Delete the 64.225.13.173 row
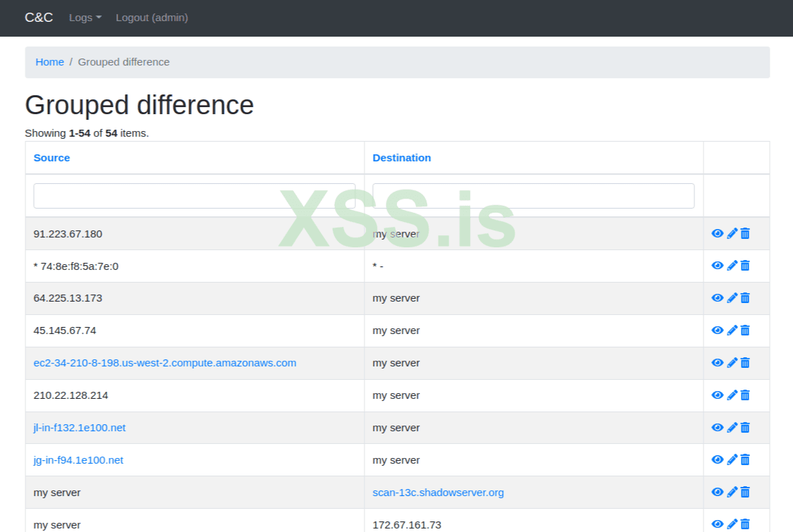Viewport: 793px width, 532px height. tap(745, 298)
